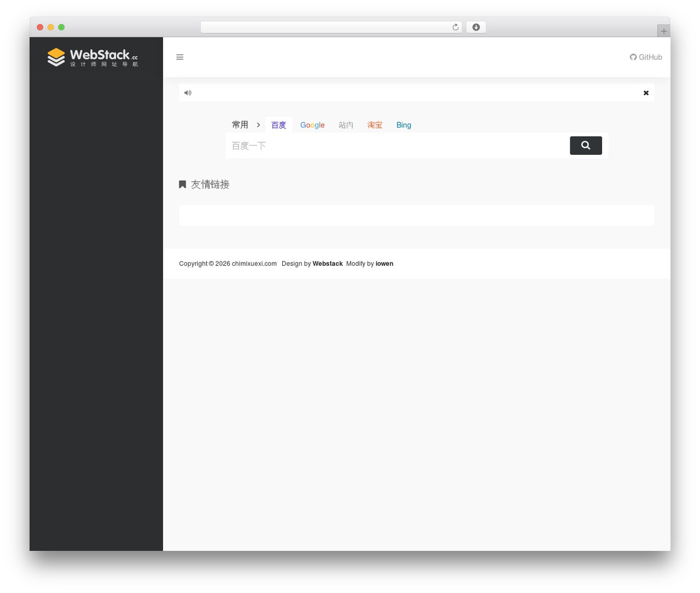Viewport: 700px width, 593px height.
Task: Open the Webstack link in the footer
Action: (328, 264)
